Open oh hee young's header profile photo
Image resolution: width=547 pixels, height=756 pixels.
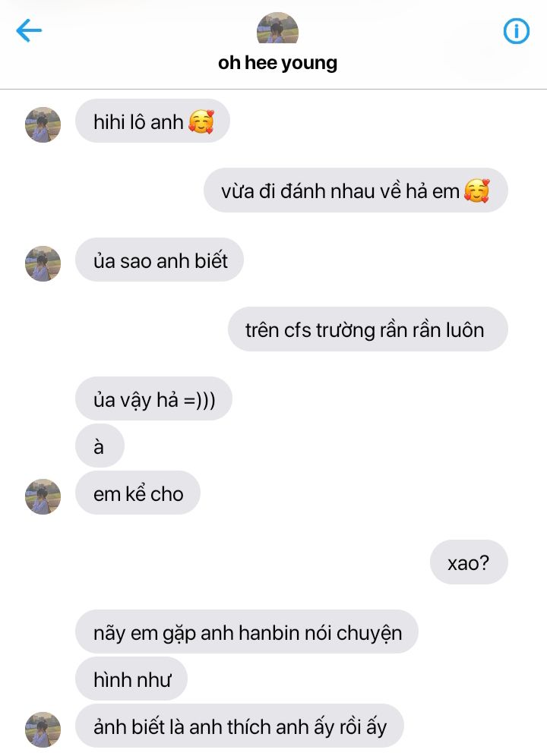tap(277, 28)
